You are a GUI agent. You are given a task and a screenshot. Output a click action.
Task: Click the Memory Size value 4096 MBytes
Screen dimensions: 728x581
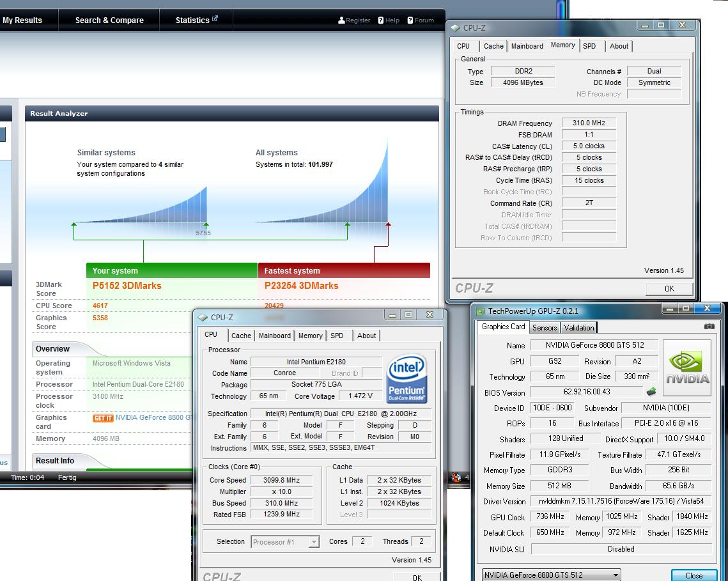(x=523, y=82)
